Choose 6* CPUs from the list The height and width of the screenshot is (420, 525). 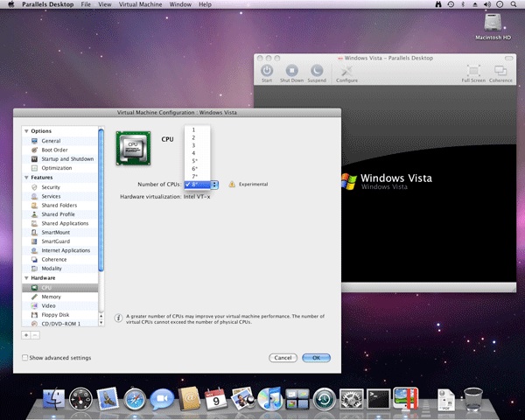pyautogui.click(x=197, y=169)
